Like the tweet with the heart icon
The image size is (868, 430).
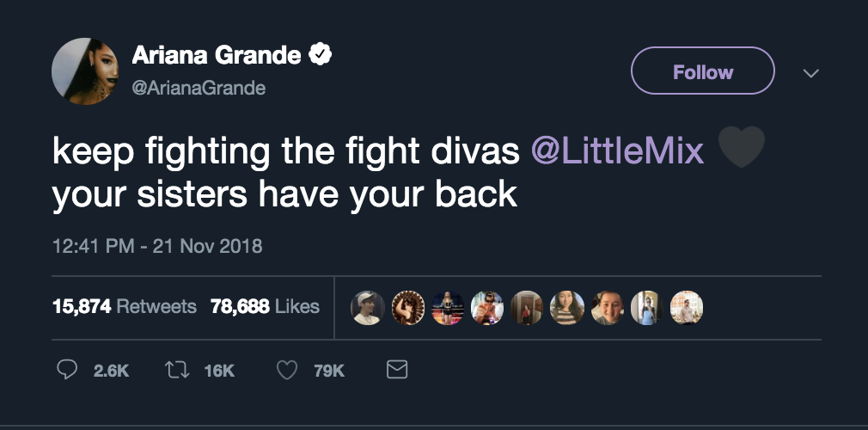coord(288,370)
